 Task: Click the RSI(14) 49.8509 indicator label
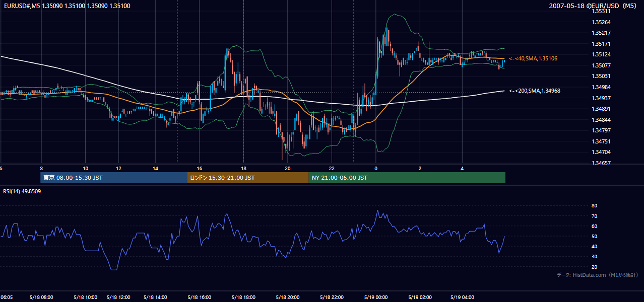[22, 191]
